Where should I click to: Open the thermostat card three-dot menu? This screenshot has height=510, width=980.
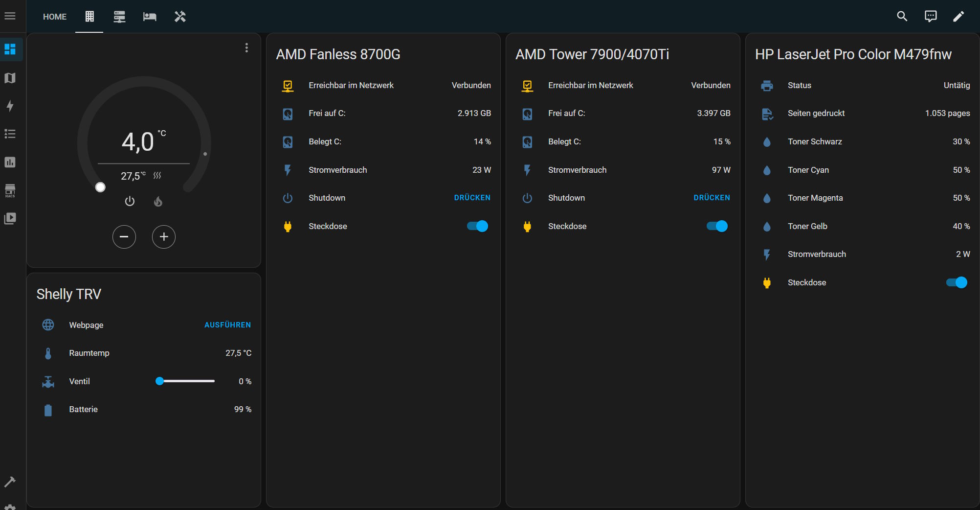tap(246, 47)
